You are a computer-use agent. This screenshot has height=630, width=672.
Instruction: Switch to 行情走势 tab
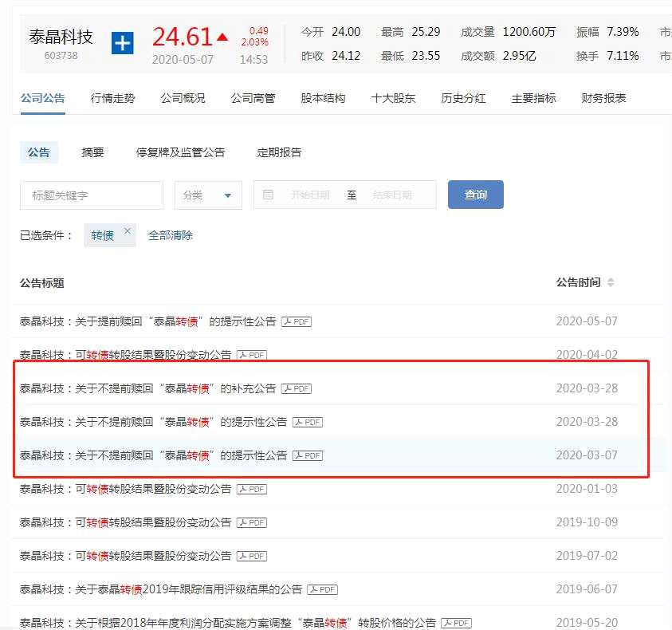[112, 98]
